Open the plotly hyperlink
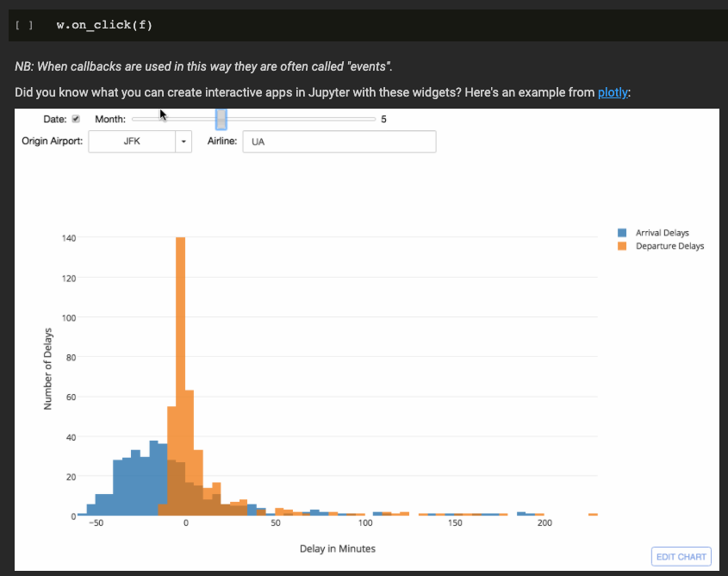The width and height of the screenshot is (728, 576). [x=613, y=92]
